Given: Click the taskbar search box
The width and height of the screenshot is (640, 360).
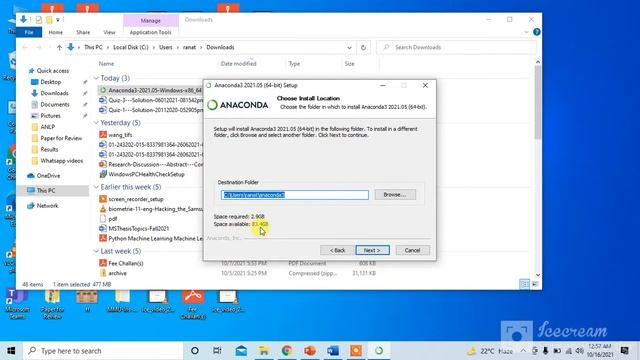Looking at the screenshot, I should pos(103,351).
